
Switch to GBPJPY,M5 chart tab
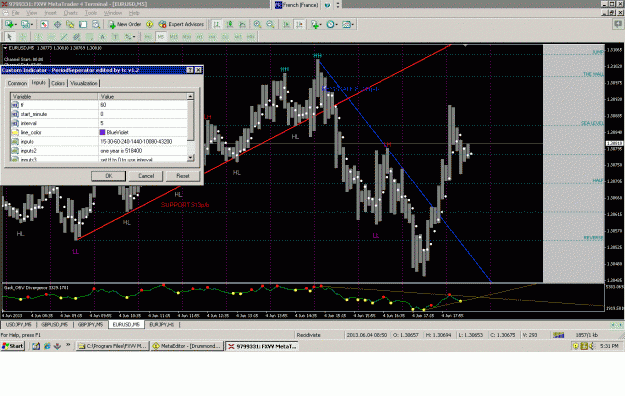coord(90,325)
